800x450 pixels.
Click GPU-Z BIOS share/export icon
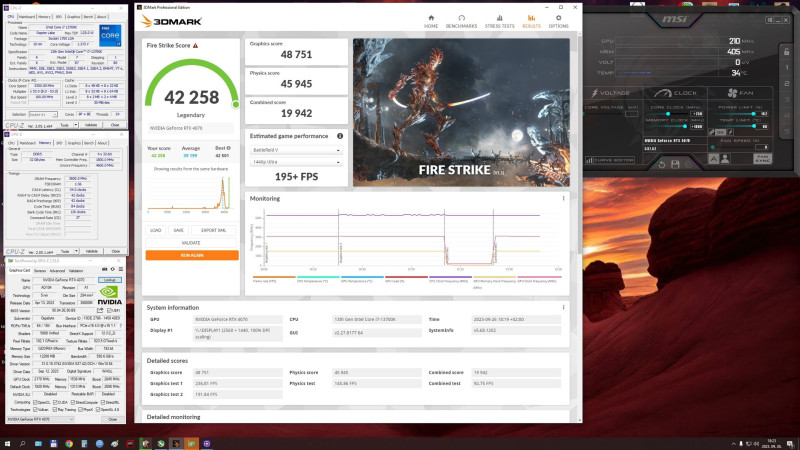(100, 310)
